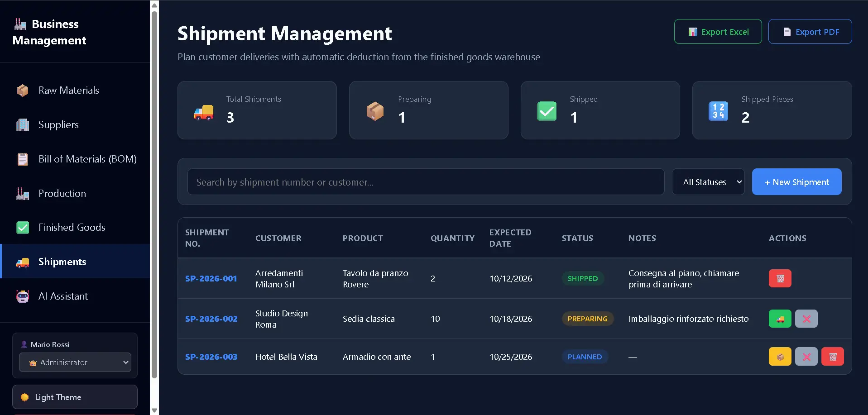
Task: Open shipment SP-2026-002 link
Action: coord(211,319)
